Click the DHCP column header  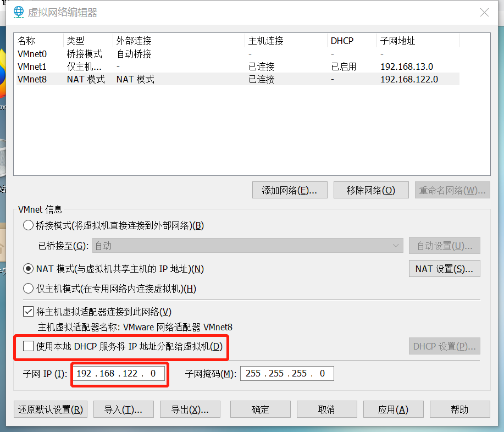352,41
